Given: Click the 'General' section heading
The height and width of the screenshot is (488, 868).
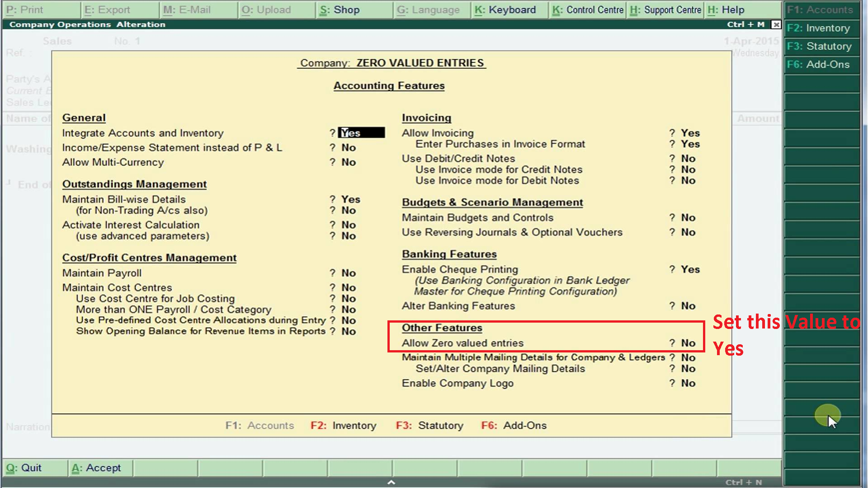Looking at the screenshot, I should pos(84,118).
